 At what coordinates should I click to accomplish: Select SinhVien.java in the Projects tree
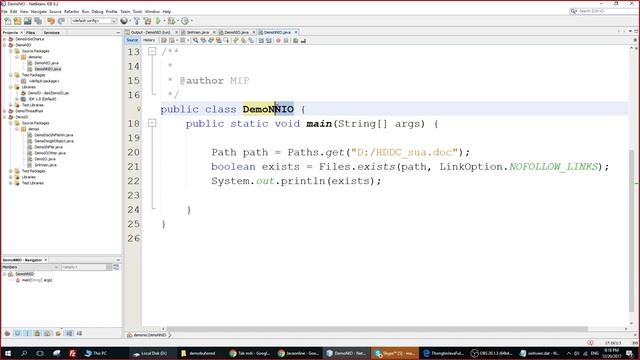(45, 165)
